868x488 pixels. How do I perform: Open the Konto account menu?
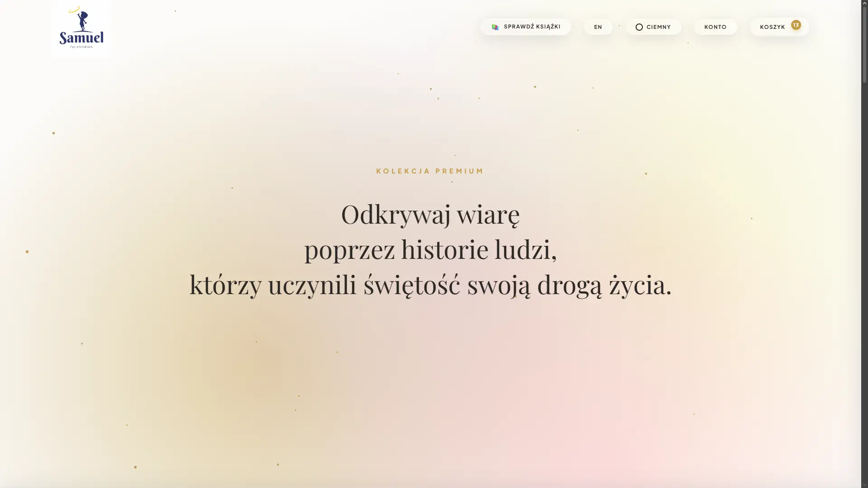pyautogui.click(x=715, y=27)
